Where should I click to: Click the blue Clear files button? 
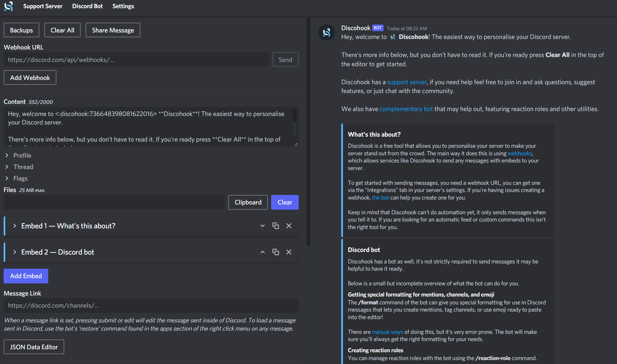point(285,202)
